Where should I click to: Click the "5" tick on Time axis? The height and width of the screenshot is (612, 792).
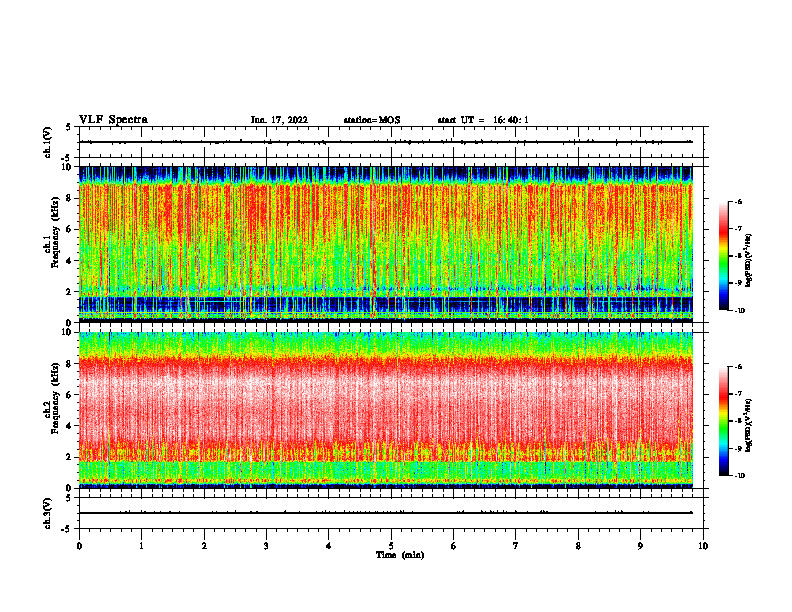tap(391, 546)
